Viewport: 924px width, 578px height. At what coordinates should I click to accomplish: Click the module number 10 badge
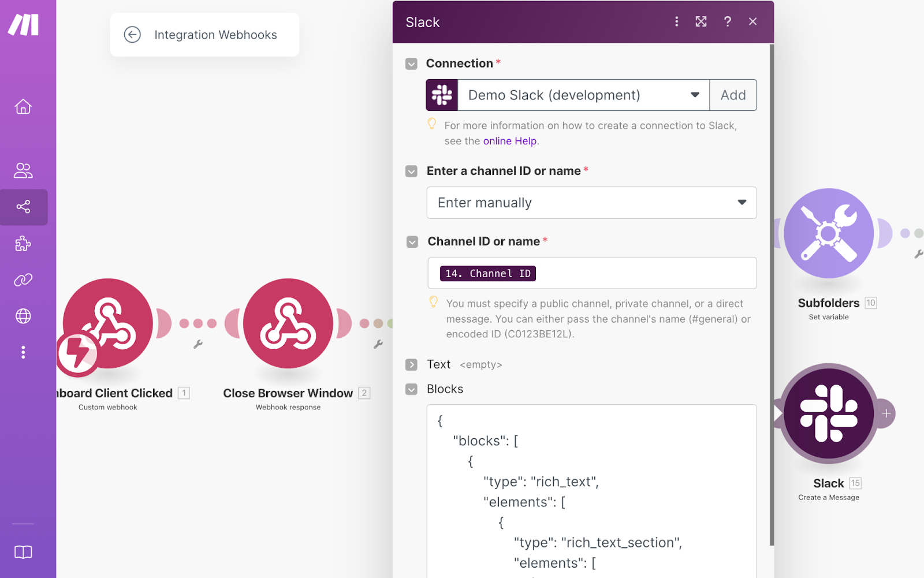(x=871, y=303)
